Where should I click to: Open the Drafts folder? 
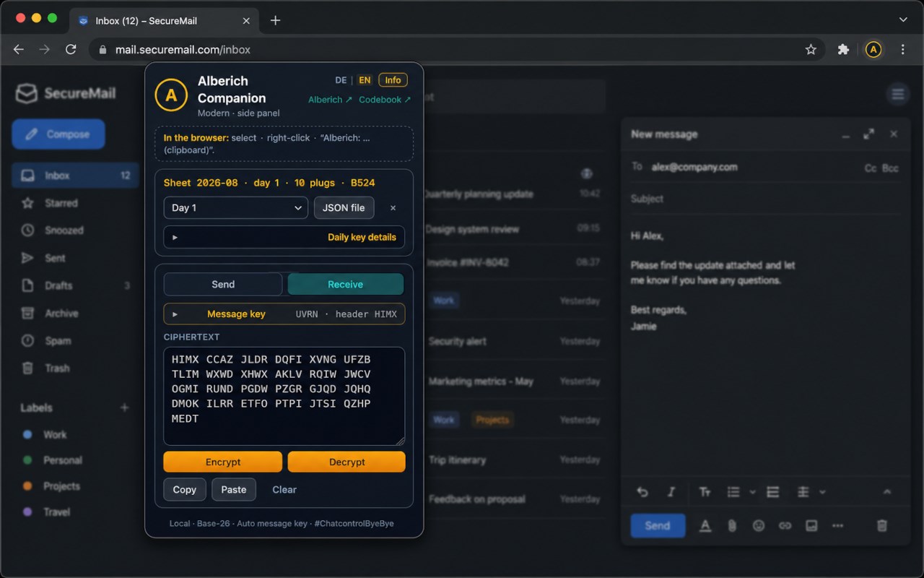tap(75, 285)
